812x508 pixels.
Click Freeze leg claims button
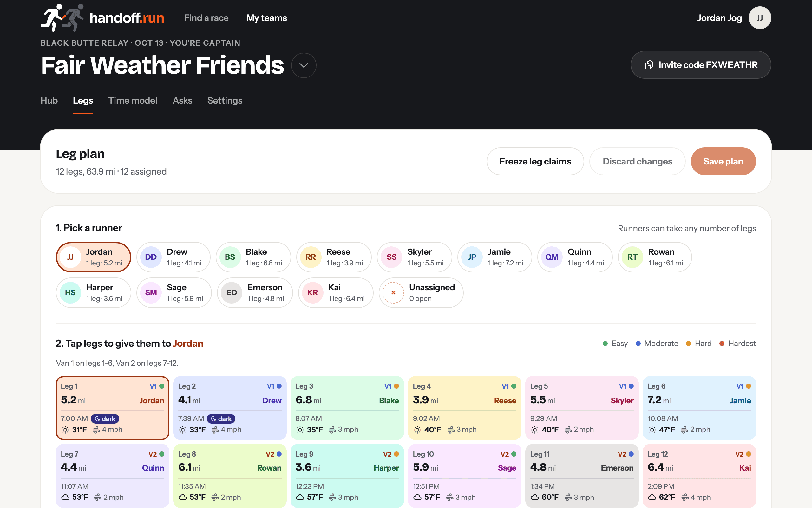535,161
